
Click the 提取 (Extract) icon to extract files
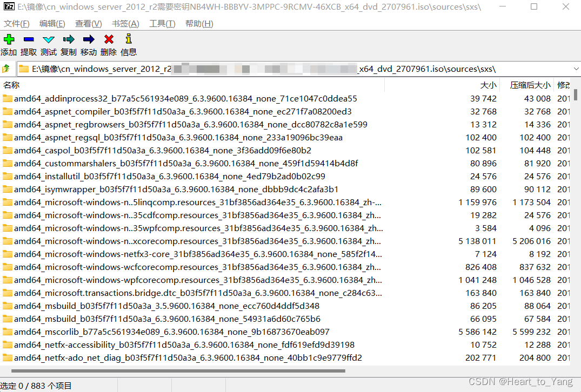coord(28,39)
